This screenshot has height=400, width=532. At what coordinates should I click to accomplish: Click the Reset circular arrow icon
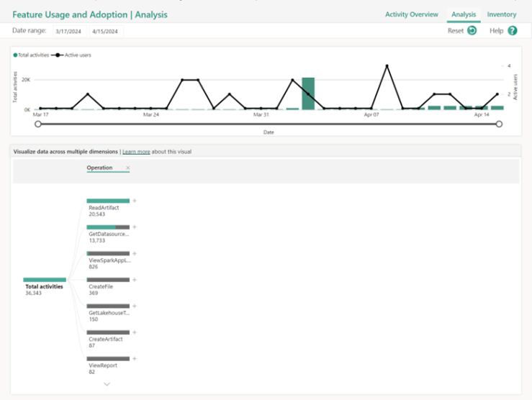point(472,31)
